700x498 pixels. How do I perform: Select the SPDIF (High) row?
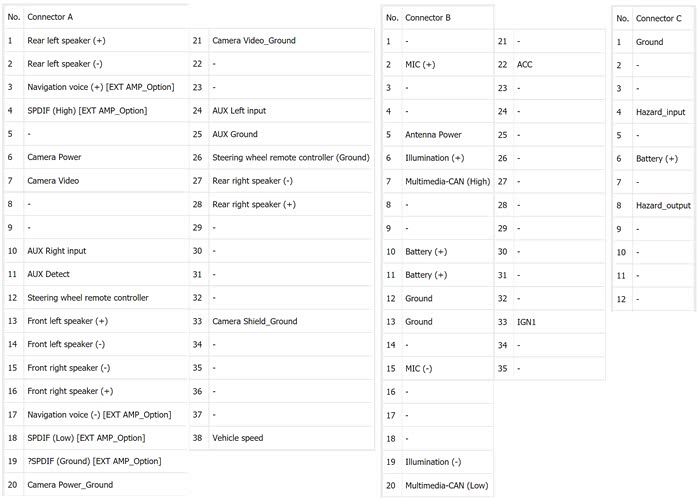[87, 110]
